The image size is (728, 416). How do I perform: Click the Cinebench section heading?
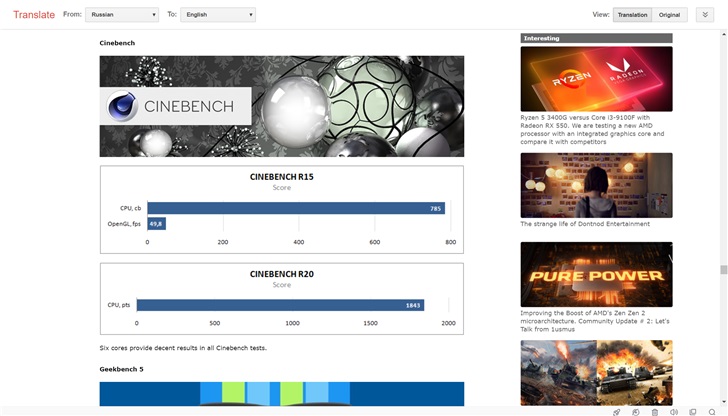point(117,43)
